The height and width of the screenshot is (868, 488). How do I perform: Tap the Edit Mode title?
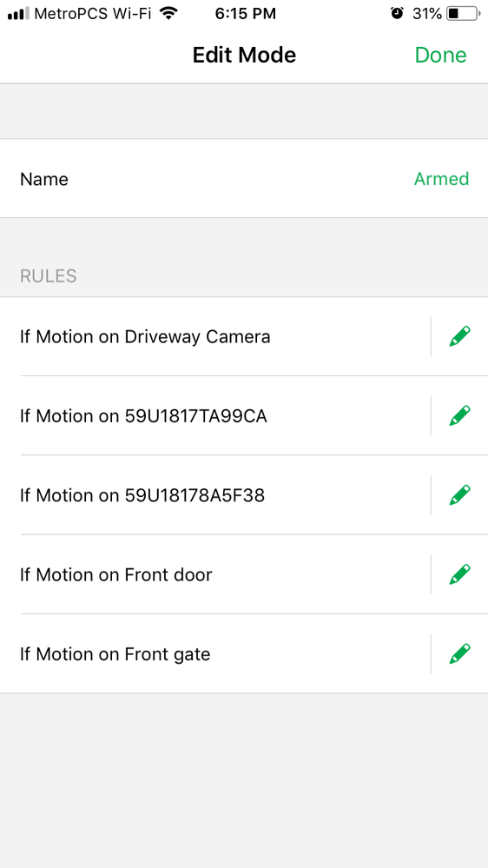pos(244,55)
